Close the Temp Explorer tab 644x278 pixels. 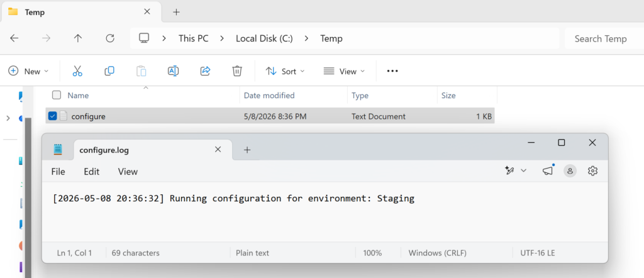point(147,12)
